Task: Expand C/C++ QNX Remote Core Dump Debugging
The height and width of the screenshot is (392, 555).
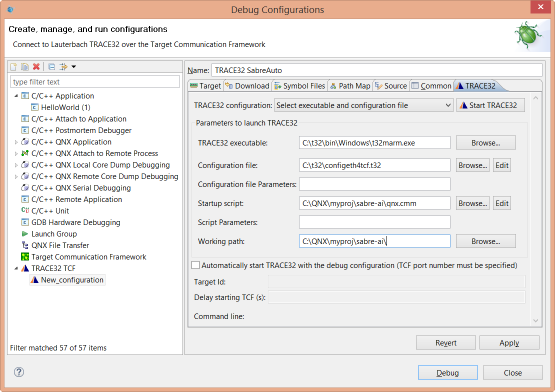Action: click(16, 176)
